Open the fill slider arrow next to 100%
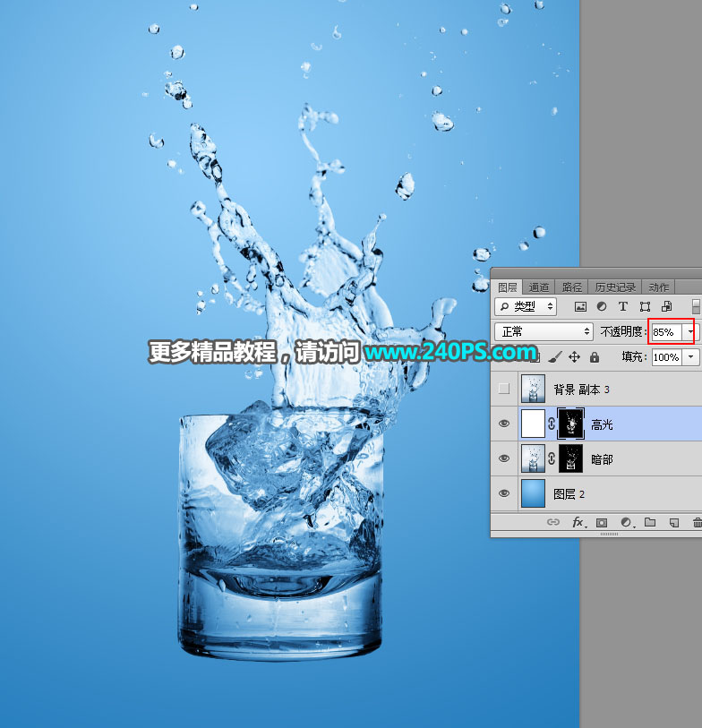This screenshot has width=702, height=728. click(x=691, y=357)
